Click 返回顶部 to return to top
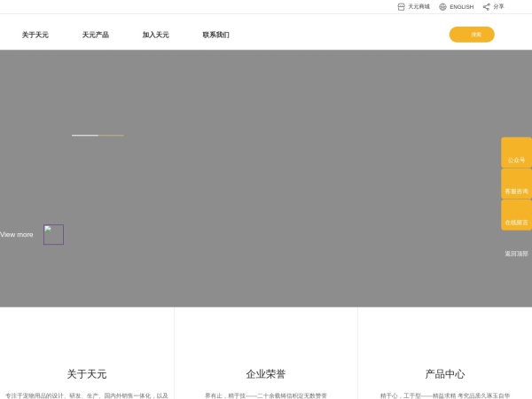Screen dimensions: 532x399 [516, 253]
